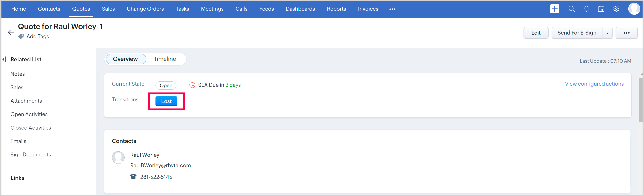This screenshot has width=644, height=196.
Task: Open Sign Documents in Related List
Action: coord(30,155)
